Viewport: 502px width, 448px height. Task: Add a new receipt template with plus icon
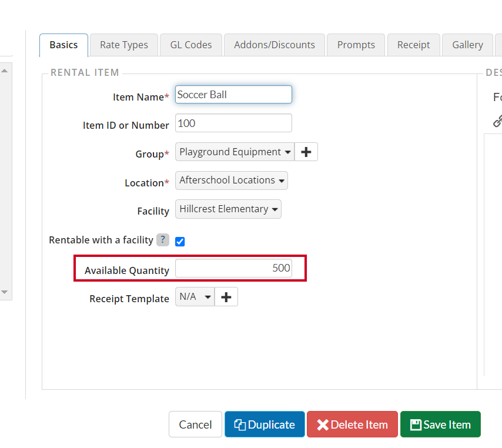click(x=226, y=296)
